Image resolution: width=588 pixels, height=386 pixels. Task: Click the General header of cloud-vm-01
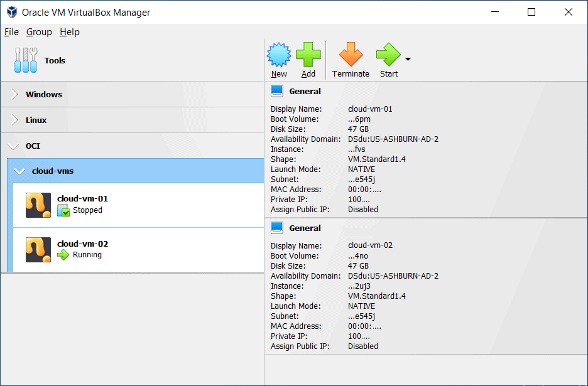[305, 92]
